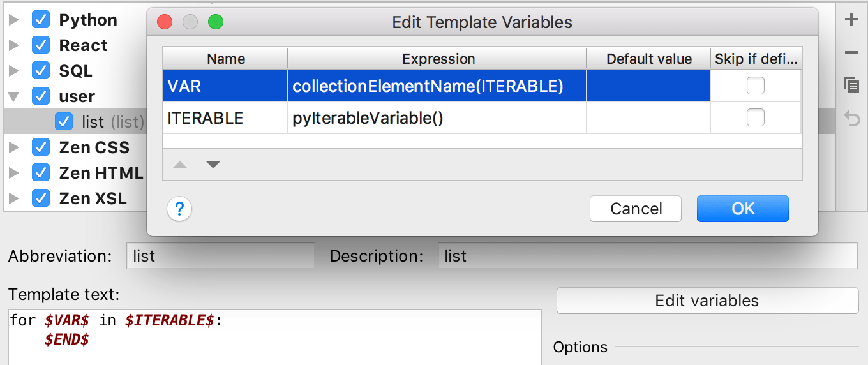Image resolution: width=868 pixels, height=365 pixels.
Task: Toggle Skip if defined for ITERABLE
Action: point(756,117)
